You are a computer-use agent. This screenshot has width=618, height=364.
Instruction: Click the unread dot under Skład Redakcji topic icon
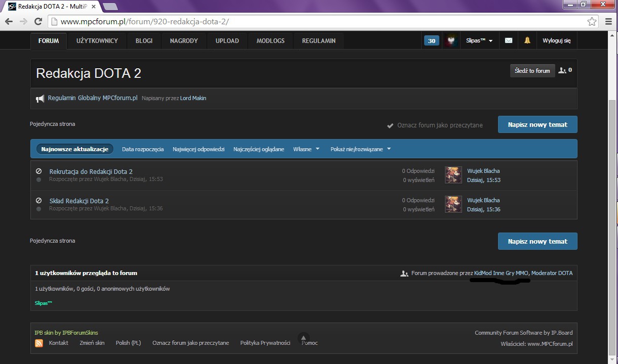pos(38,209)
